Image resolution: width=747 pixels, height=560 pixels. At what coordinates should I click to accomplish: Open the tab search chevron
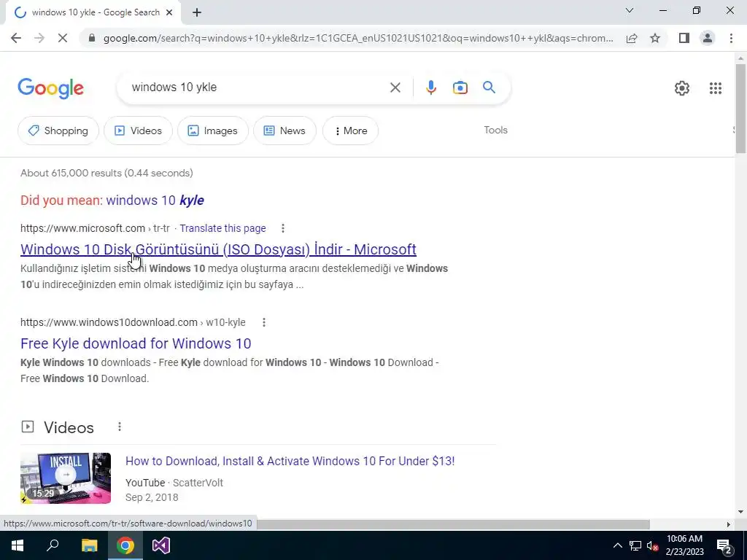[630, 10]
